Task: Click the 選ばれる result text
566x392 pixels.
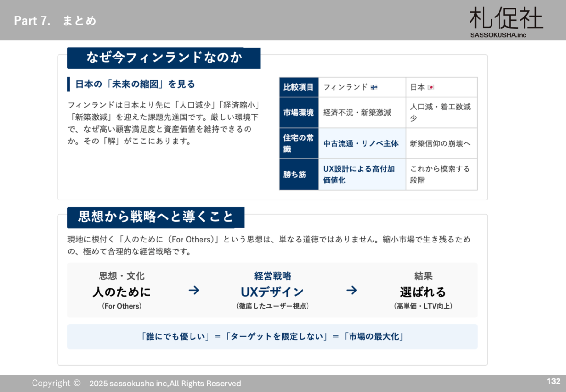Action: click(423, 292)
